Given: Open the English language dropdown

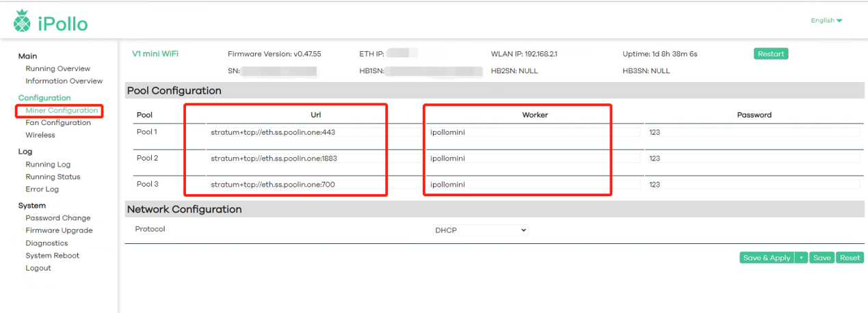Looking at the screenshot, I should coord(826,21).
